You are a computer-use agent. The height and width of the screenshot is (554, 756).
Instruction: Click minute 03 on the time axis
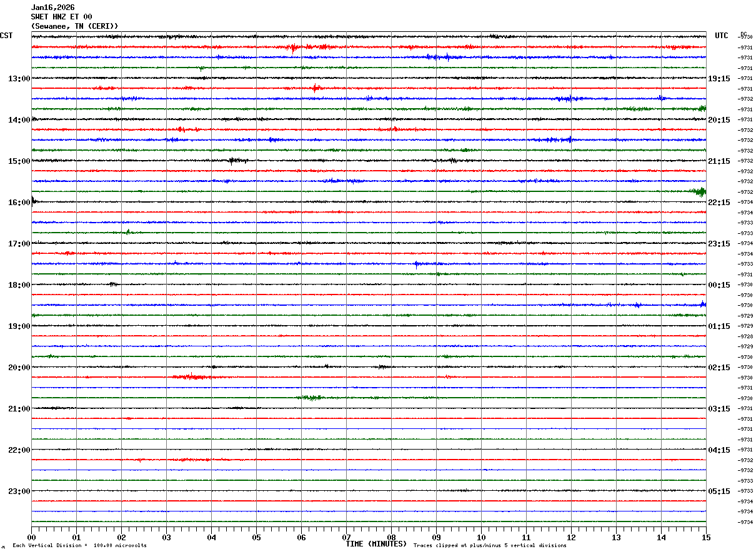click(166, 537)
